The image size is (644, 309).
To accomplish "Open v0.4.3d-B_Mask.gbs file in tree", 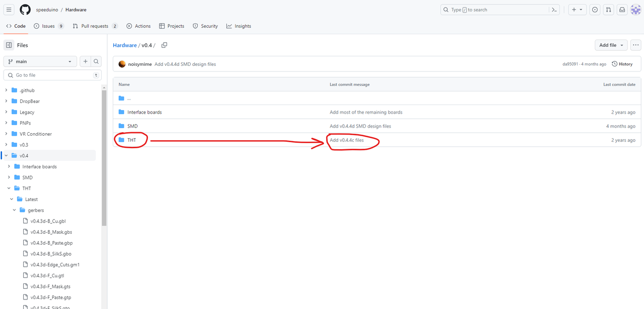I will [x=50, y=232].
